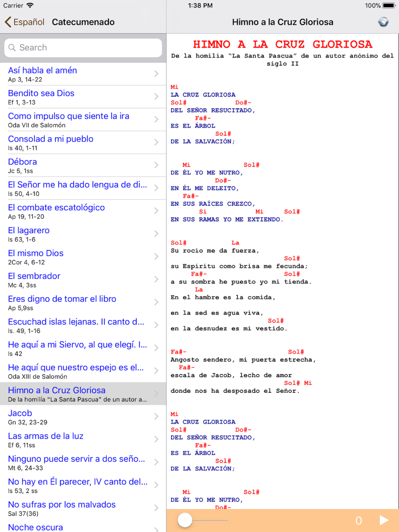Select No sufras por los malvados

[83, 508]
